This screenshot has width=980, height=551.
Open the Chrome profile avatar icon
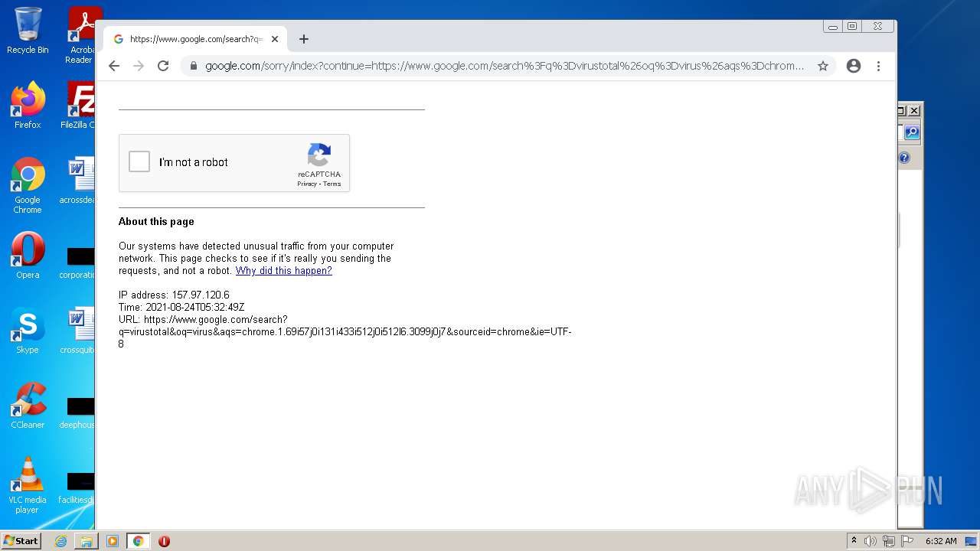pyautogui.click(x=854, y=66)
